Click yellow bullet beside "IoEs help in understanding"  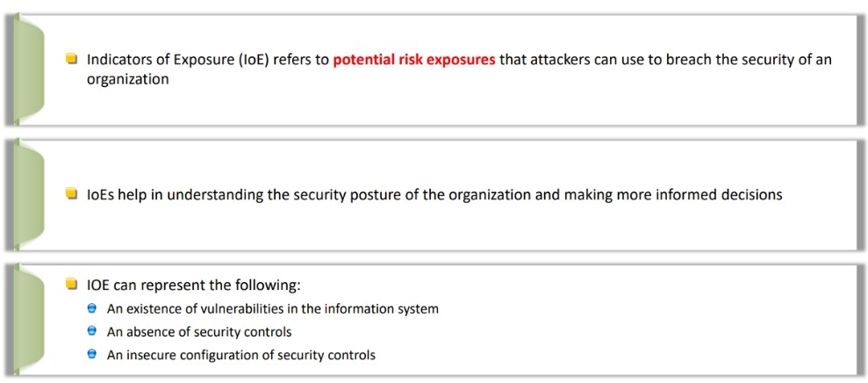click(x=71, y=194)
